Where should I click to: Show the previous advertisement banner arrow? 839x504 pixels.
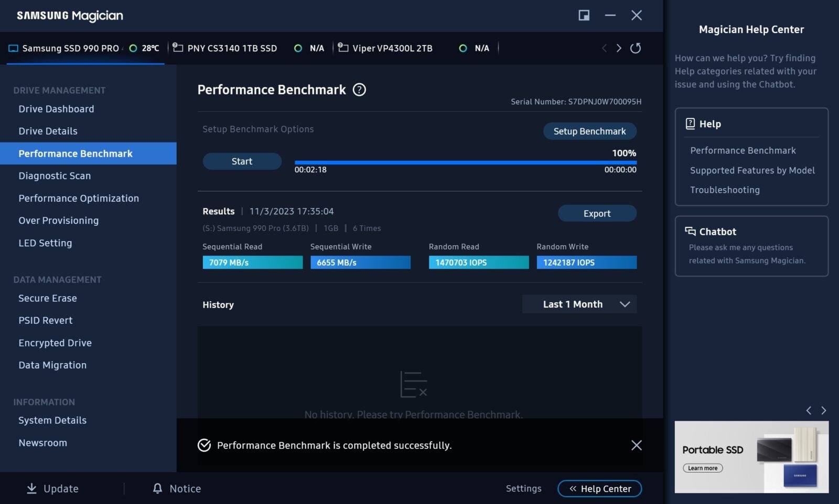(x=809, y=410)
